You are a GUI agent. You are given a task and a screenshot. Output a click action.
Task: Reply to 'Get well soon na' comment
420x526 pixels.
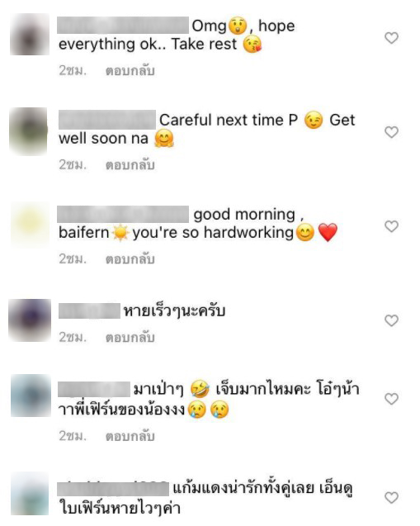pos(130,165)
